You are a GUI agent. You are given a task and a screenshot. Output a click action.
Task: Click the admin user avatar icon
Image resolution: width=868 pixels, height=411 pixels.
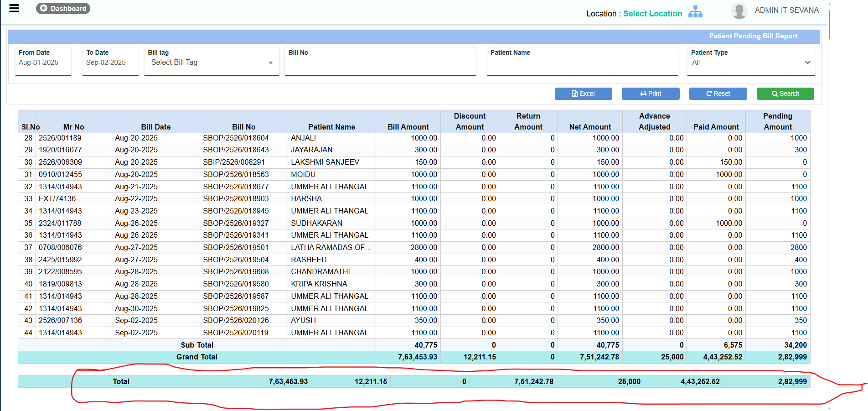pos(739,11)
